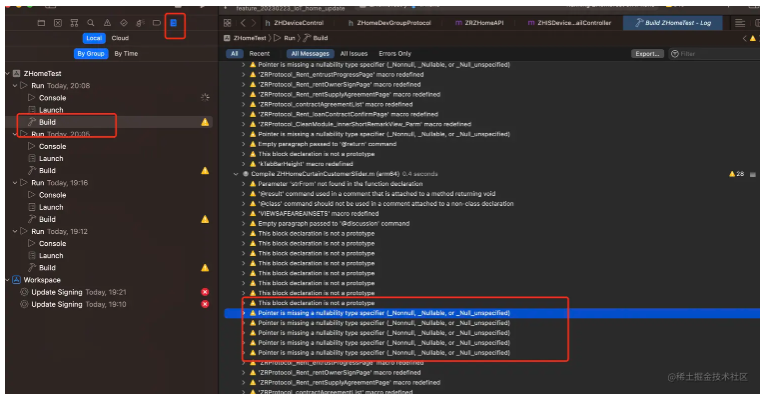Collapse Run Today 19:12 group

pos(15,231)
